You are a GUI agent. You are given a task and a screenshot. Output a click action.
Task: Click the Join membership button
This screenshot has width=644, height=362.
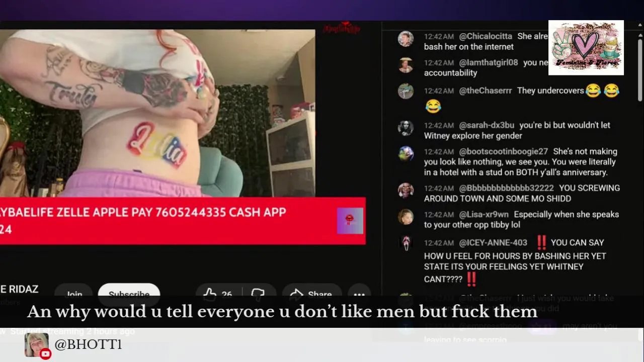click(x=73, y=295)
